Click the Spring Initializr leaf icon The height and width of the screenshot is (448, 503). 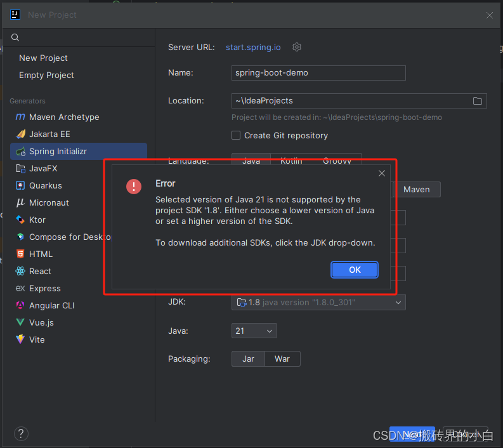tap(20, 152)
